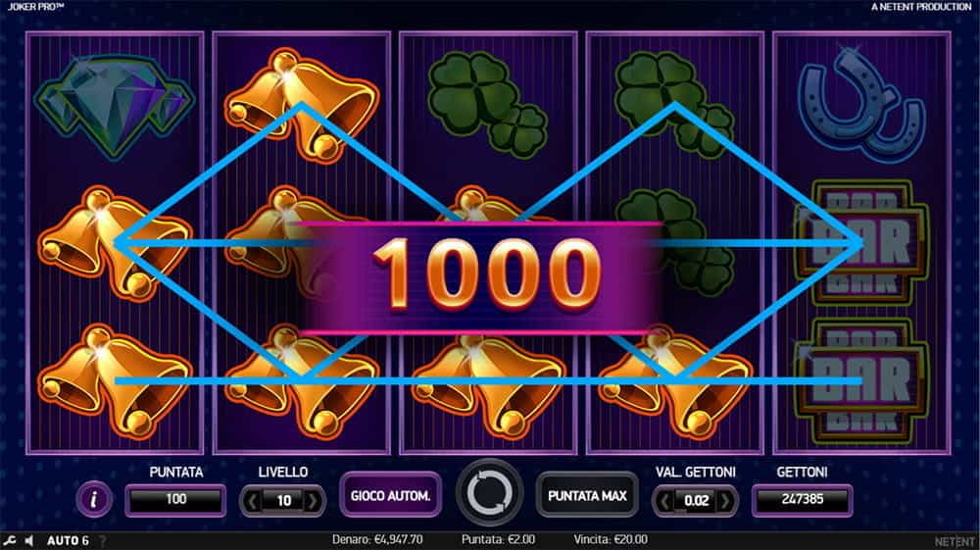The width and height of the screenshot is (980, 550).
Task: Click the AUTO 6 autoplay counter
Action: 69,540
